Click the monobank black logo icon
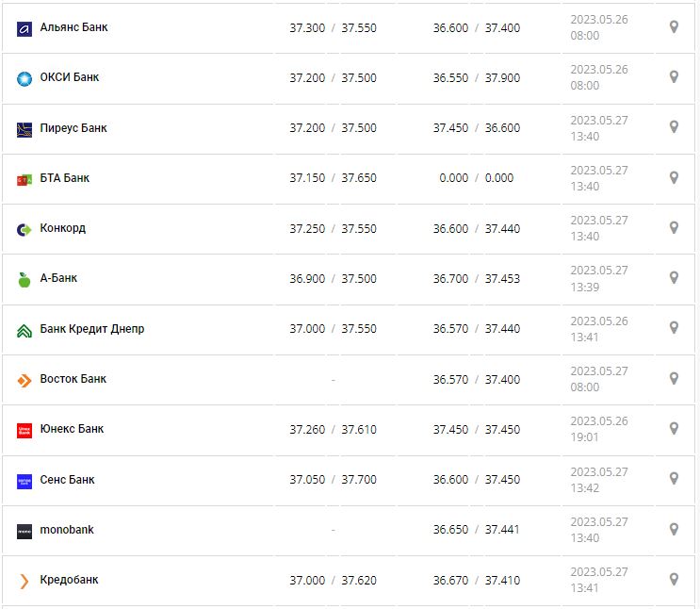700x609 pixels. (24, 531)
